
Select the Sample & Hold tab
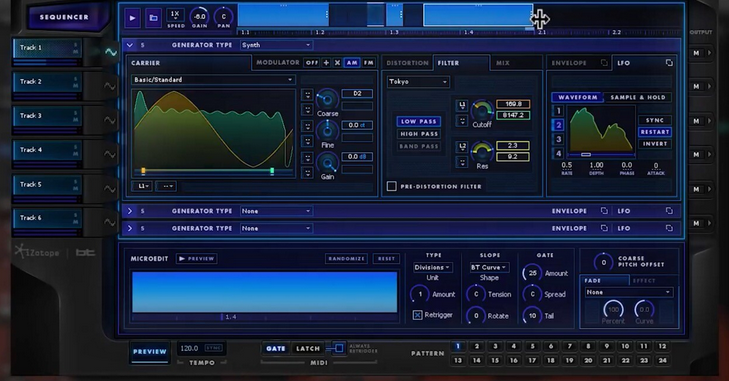[x=637, y=97]
